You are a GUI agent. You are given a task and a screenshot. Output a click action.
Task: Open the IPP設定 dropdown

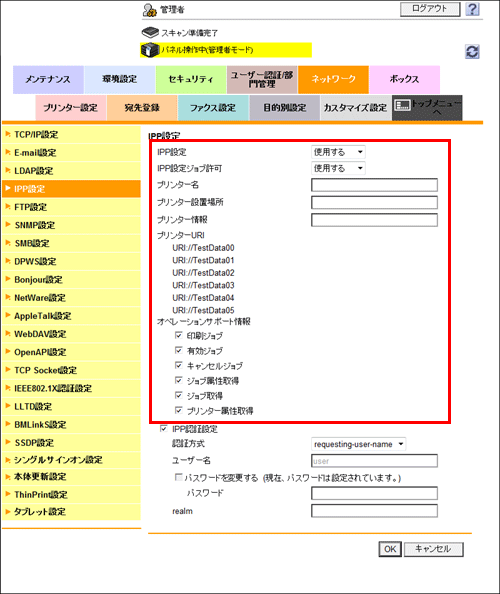click(x=338, y=152)
